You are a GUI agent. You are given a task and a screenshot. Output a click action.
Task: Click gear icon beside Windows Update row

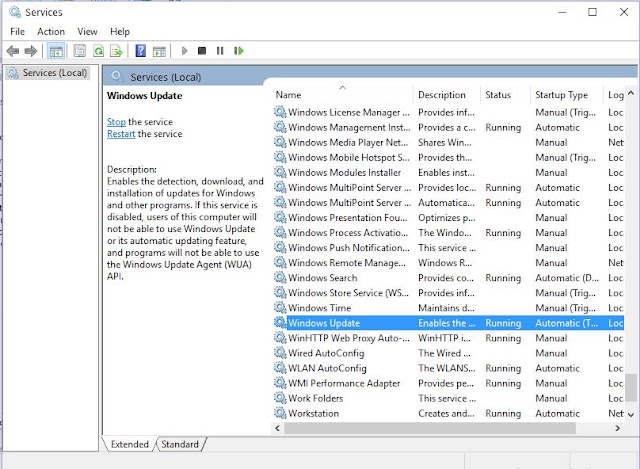280,322
